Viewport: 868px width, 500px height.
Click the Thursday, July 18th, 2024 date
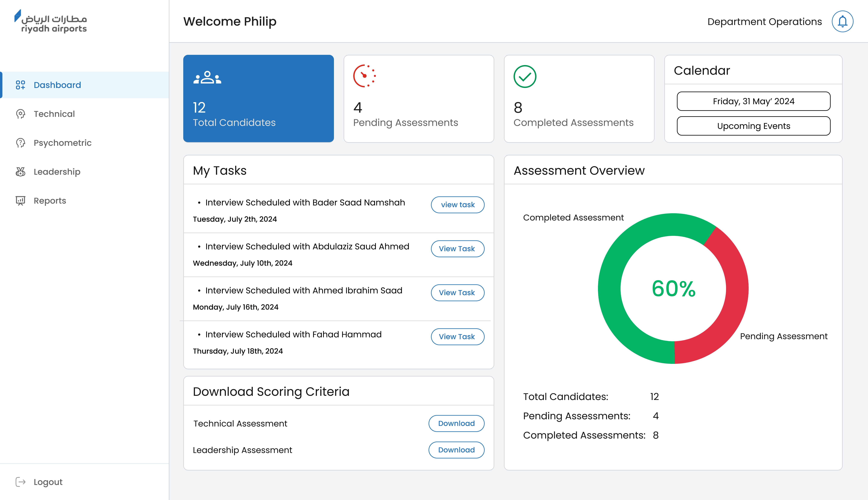[x=238, y=351]
